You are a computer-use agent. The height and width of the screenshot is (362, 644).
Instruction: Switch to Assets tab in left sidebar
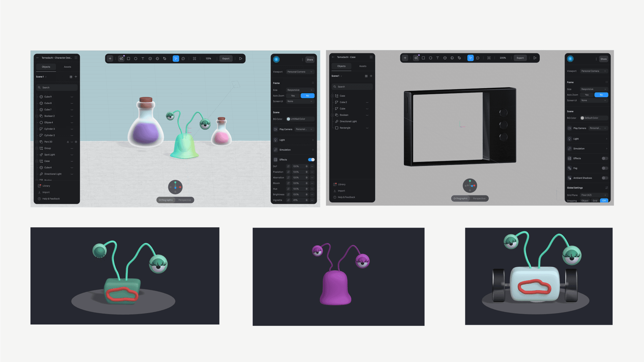[x=67, y=67]
